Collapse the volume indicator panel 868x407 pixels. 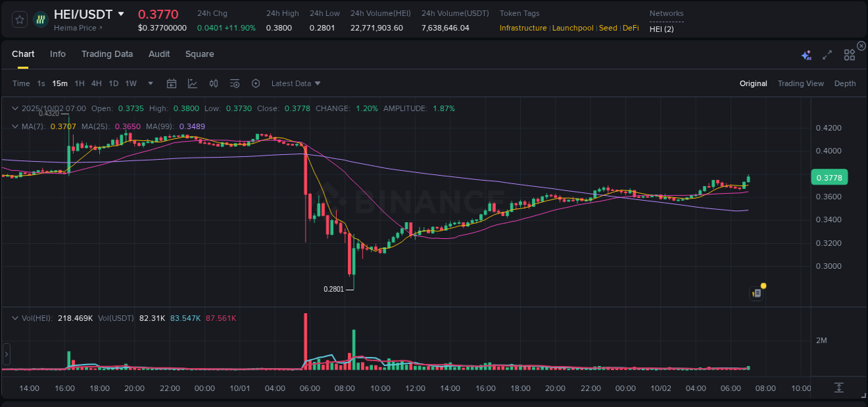[15, 317]
